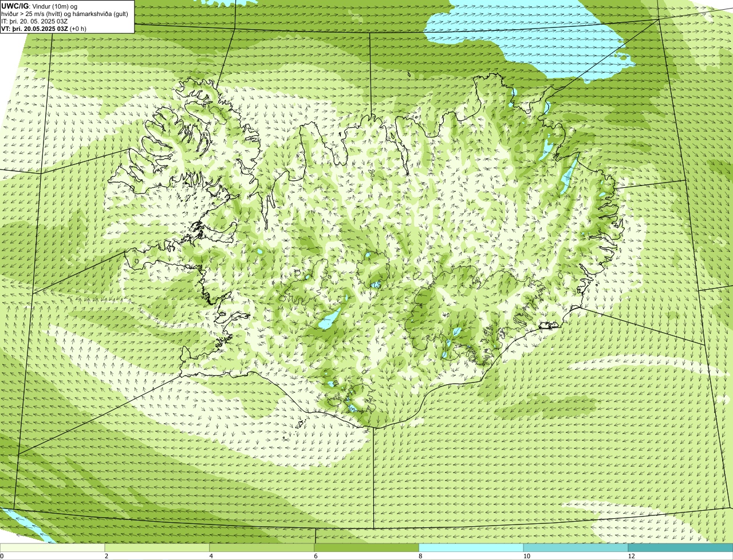Click the legend value "10"

pos(526,556)
